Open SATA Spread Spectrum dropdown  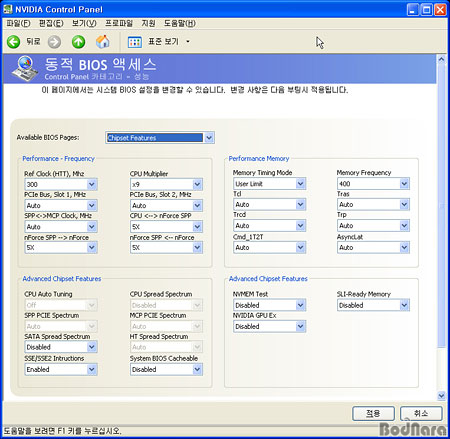pos(92,347)
